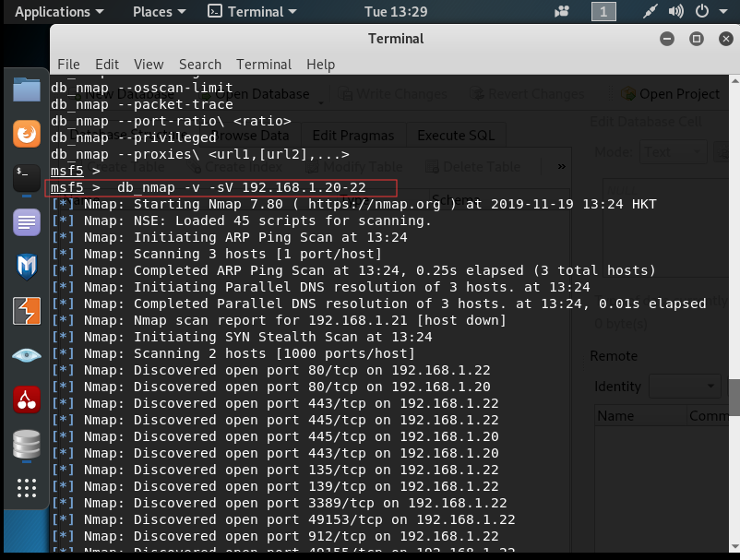Open Burp Suite from the dock

27,311
